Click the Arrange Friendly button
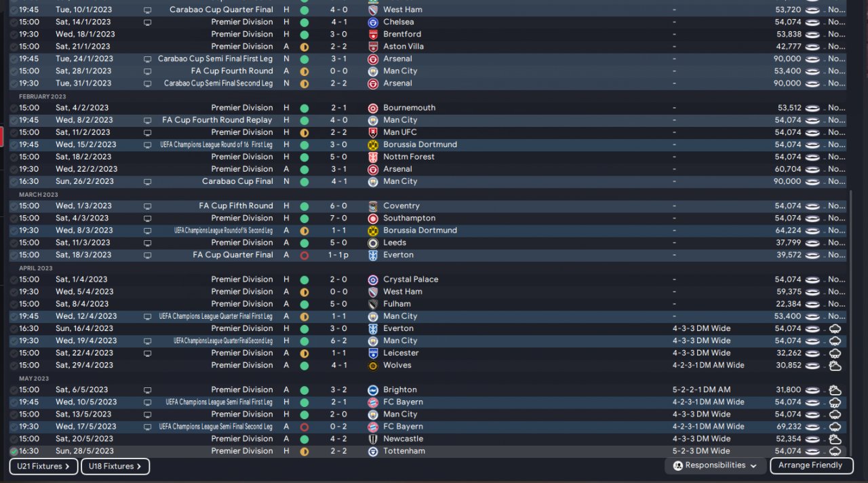Screen dimensions: 868x483 (x=810, y=466)
